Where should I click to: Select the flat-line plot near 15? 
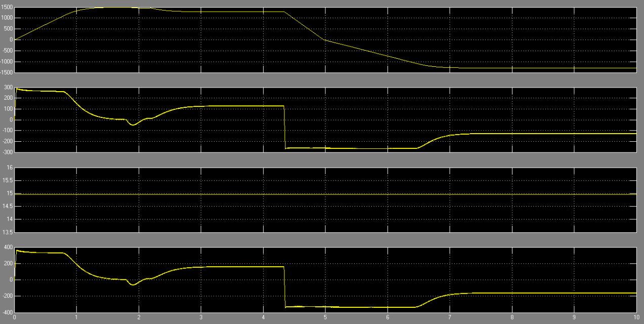tap(325, 199)
